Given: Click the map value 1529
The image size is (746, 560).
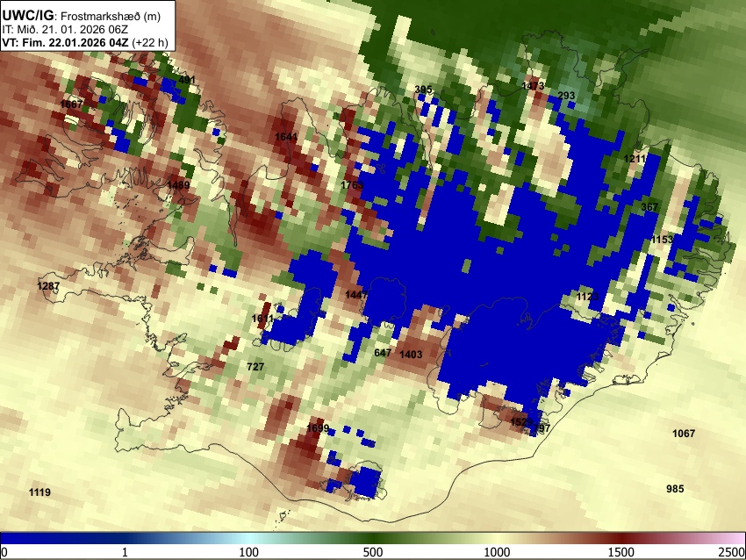Looking at the screenshot, I should [521, 422].
